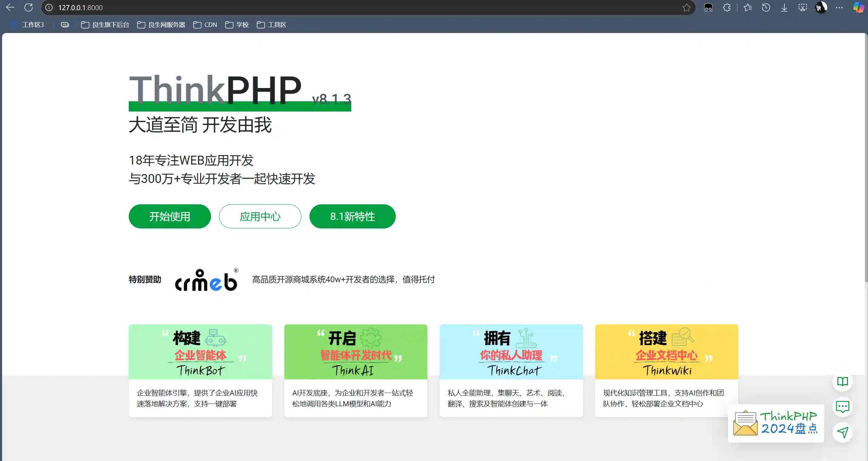The width and height of the screenshot is (868, 461).
Task: Select the 工作区3 workspace tab
Action: point(28,24)
